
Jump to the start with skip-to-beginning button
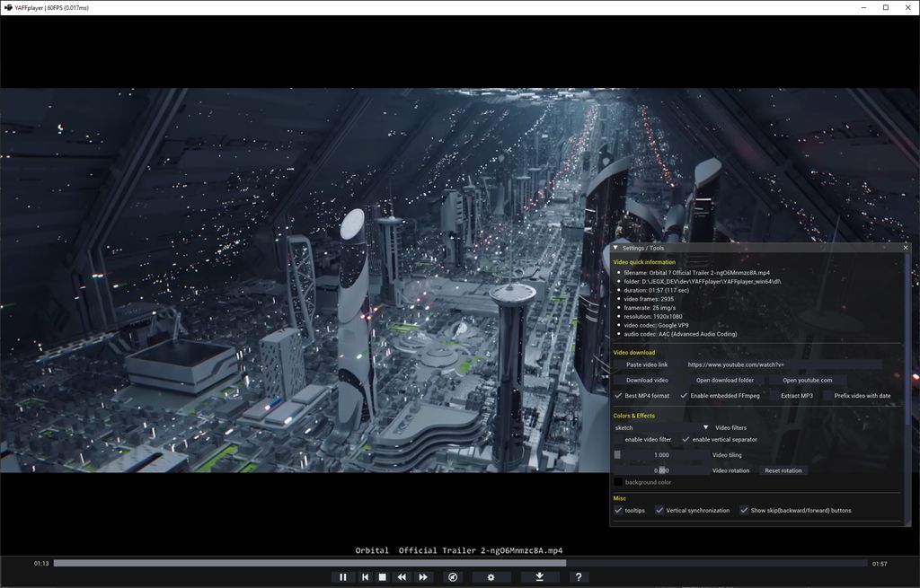[x=365, y=577]
